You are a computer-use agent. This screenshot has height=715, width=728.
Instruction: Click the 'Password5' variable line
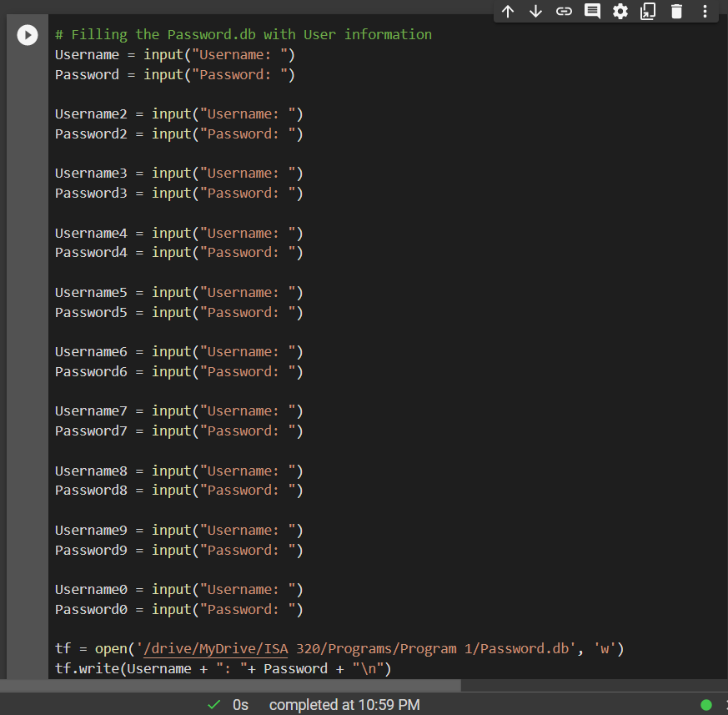(178, 313)
